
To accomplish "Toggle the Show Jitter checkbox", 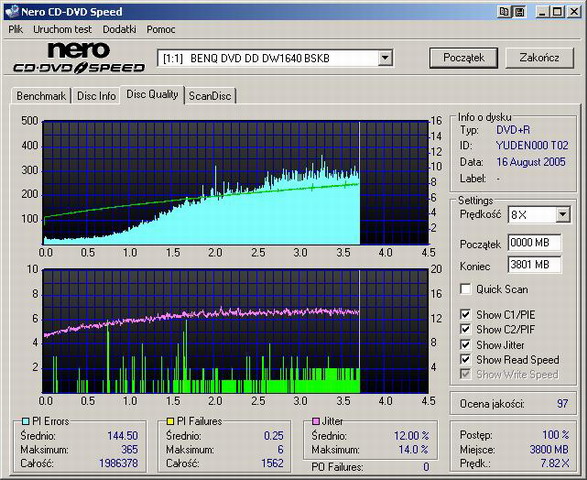I will 465,344.
